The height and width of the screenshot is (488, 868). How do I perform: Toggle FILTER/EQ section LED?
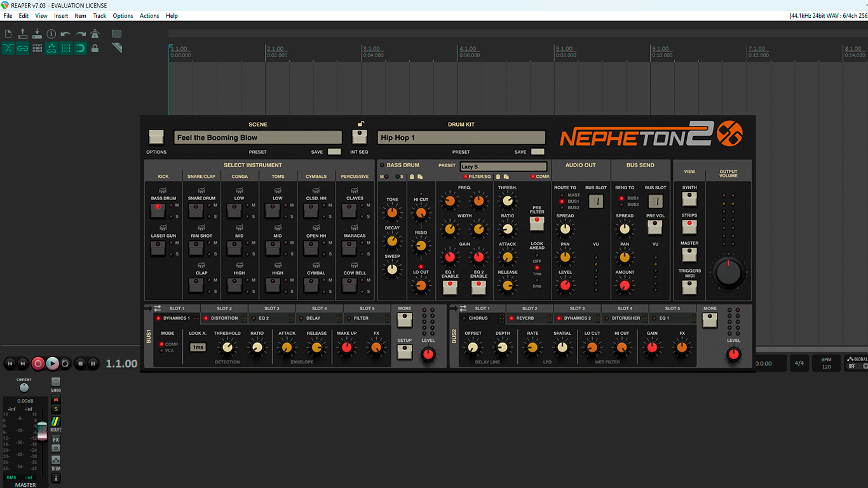(x=465, y=177)
